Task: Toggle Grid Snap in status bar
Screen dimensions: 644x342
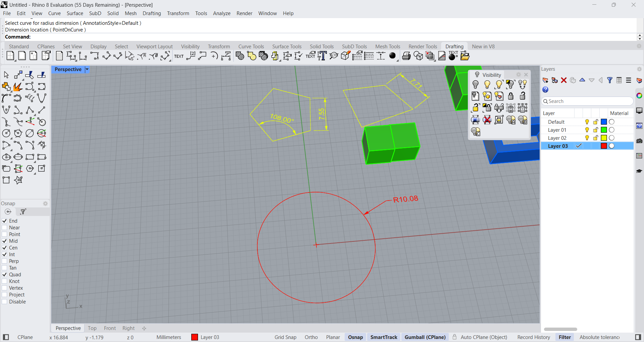Action: (x=285, y=337)
